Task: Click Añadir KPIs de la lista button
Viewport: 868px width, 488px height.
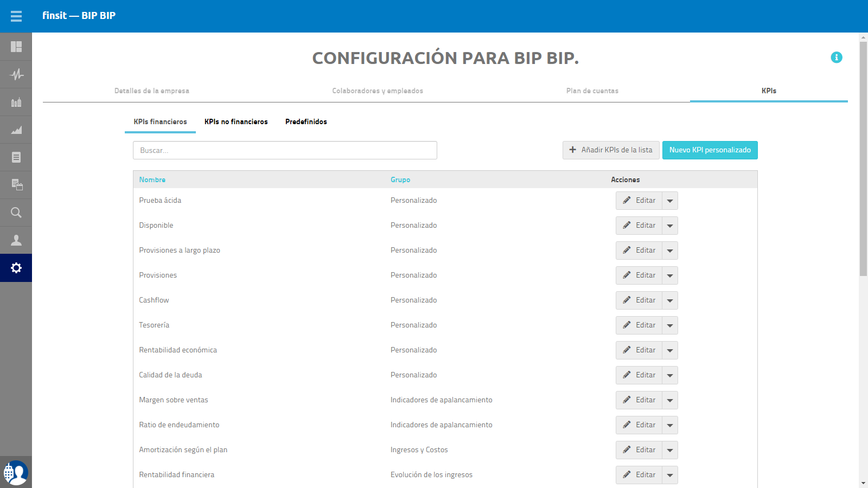Action: click(611, 150)
